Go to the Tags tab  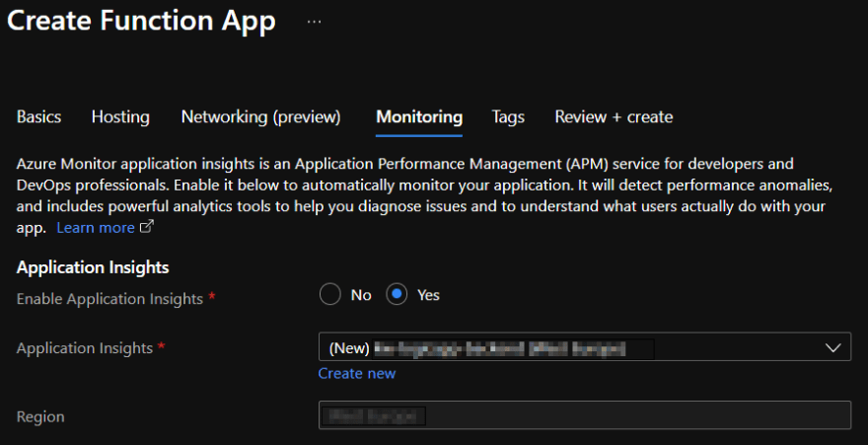(508, 116)
